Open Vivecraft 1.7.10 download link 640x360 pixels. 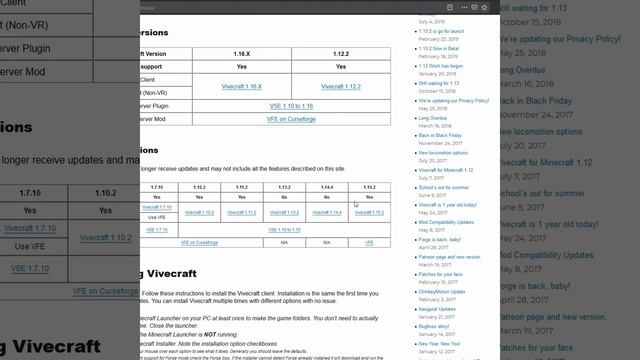point(157,207)
